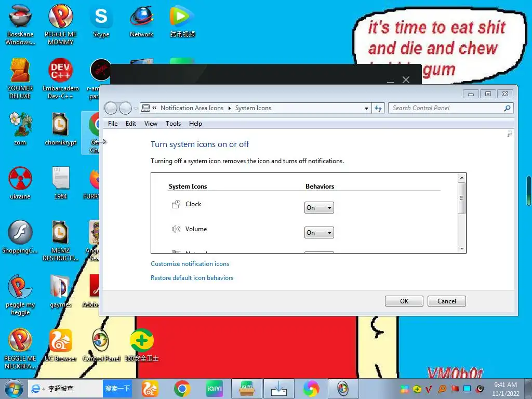532x399 pixels.
Task: Expand the arrow after Notification Area Icons
Action: coord(229,108)
